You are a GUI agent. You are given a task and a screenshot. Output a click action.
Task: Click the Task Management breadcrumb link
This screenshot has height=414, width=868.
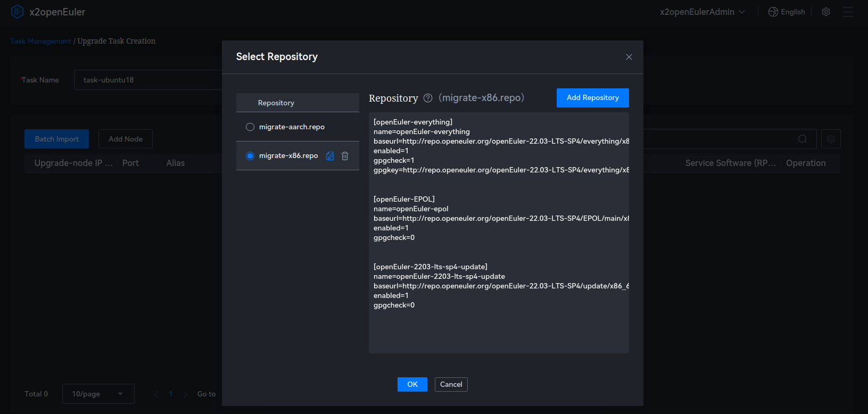[x=40, y=41]
